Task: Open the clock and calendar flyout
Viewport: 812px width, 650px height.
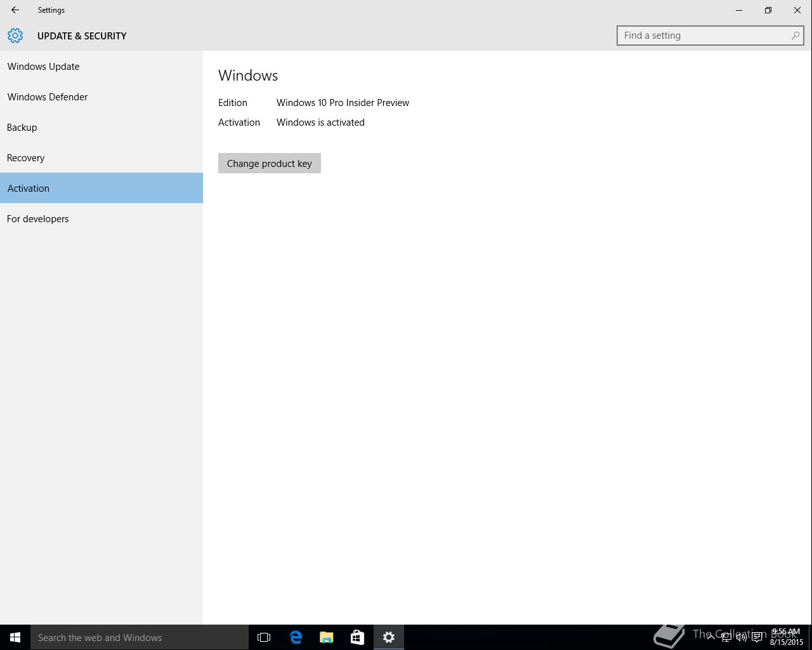Action: click(x=786, y=637)
